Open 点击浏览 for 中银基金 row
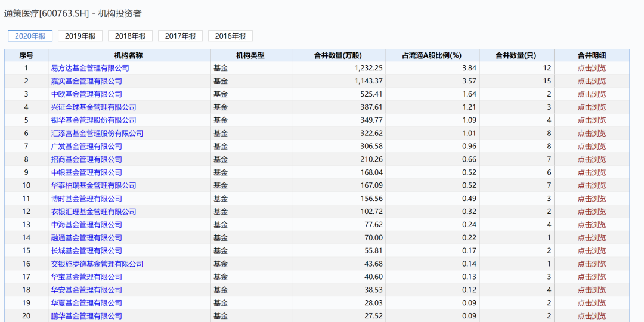Viewport: 644px width, 322px height. pos(592,172)
